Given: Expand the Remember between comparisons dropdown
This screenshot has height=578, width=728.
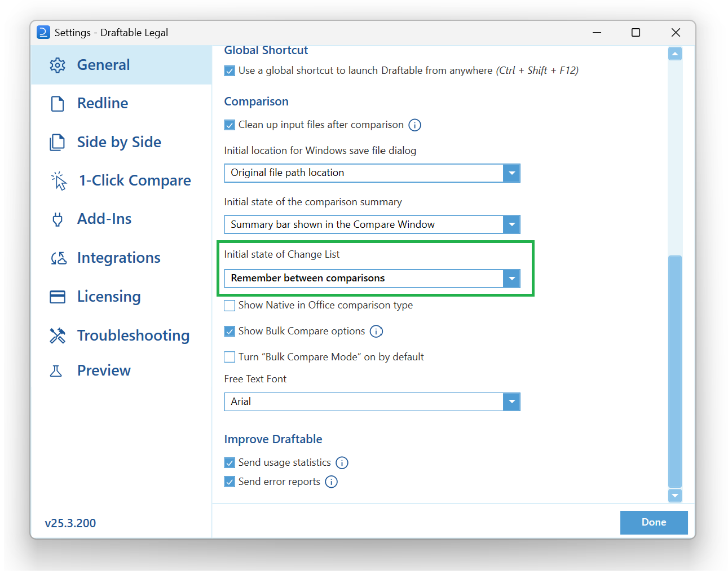Looking at the screenshot, I should click(x=511, y=279).
